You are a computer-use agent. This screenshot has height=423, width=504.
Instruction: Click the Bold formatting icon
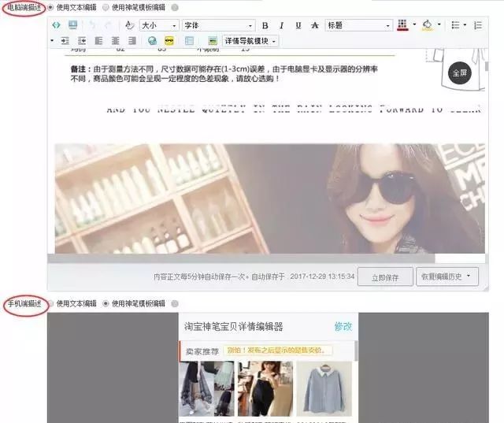[265, 25]
